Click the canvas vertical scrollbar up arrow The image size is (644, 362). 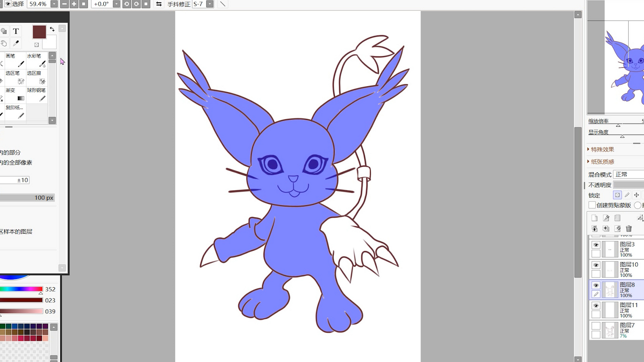pyautogui.click(x=578, y=14)
